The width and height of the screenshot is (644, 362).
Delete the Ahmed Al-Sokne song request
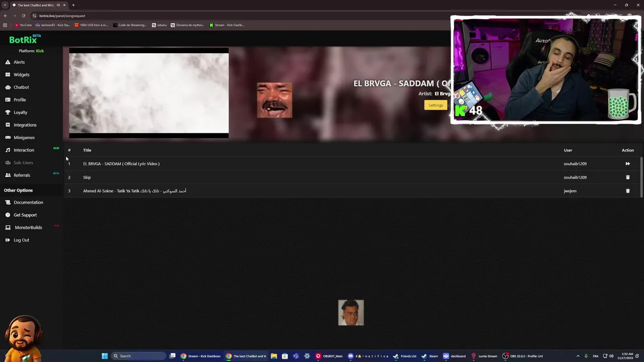(x=627, y=191)
